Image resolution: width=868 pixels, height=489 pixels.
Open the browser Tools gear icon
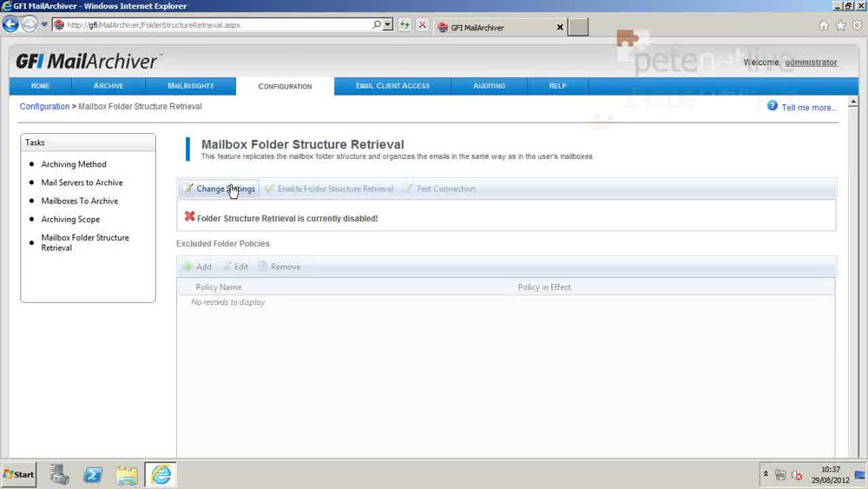click(857, 25)
